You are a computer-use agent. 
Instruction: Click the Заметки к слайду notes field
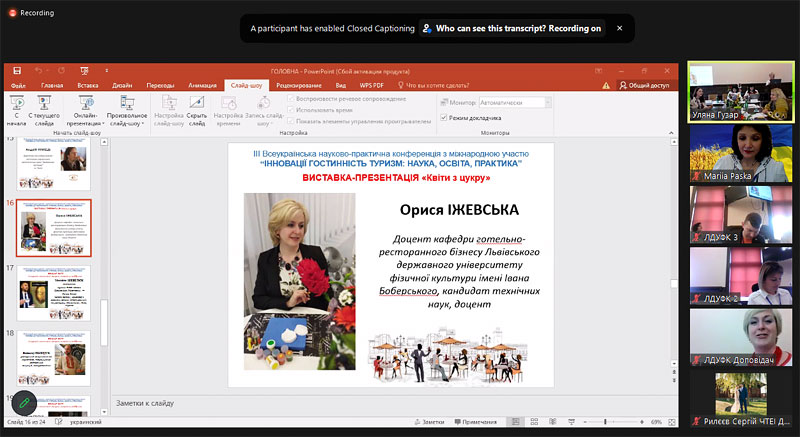[x=393, y=403]
